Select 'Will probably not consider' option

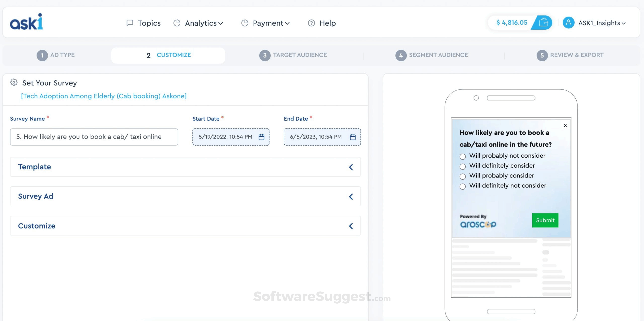pyautogui.click(x=462, y=156)
